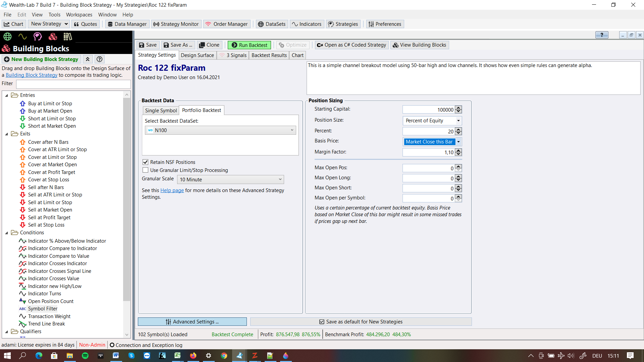Click the Filter text field
This screenshot has height=362, width=644.
pos(73,84)
